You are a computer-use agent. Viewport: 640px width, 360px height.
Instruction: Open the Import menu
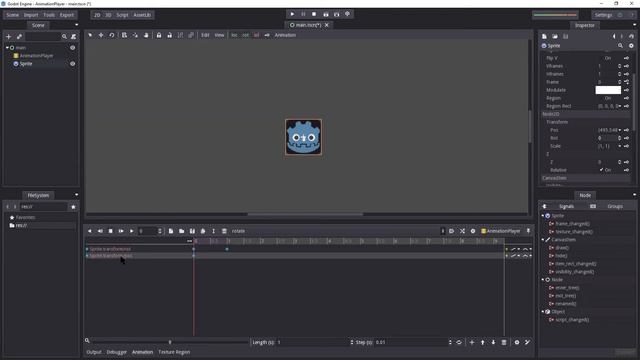pyautogui.click(x=31, y=15)
